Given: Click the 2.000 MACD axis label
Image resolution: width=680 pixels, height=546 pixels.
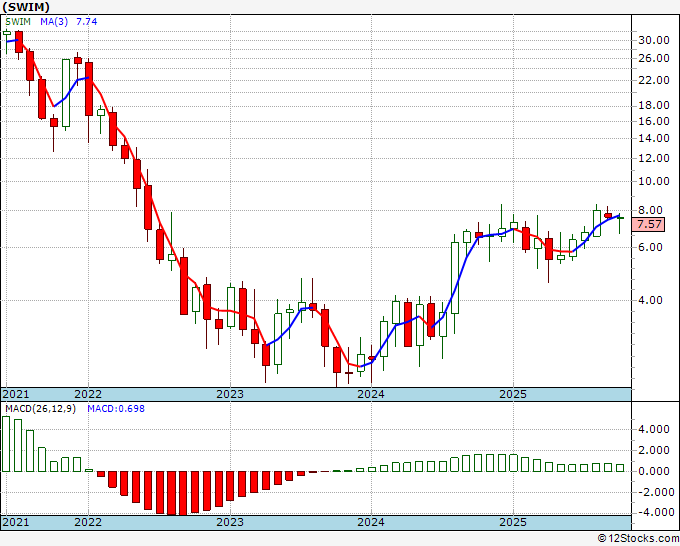Looking at the screenshot, I should pos(654,450).
